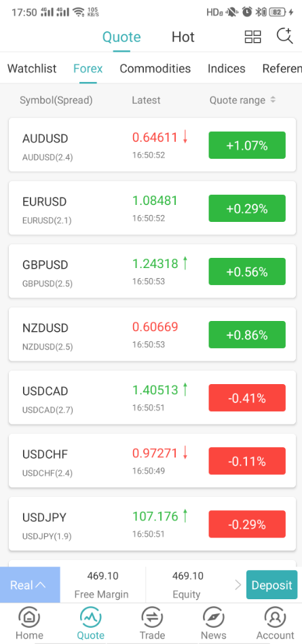The image size is (302, 644).
Task: Expand margin details chevron beside Equity
Action: 238,585
